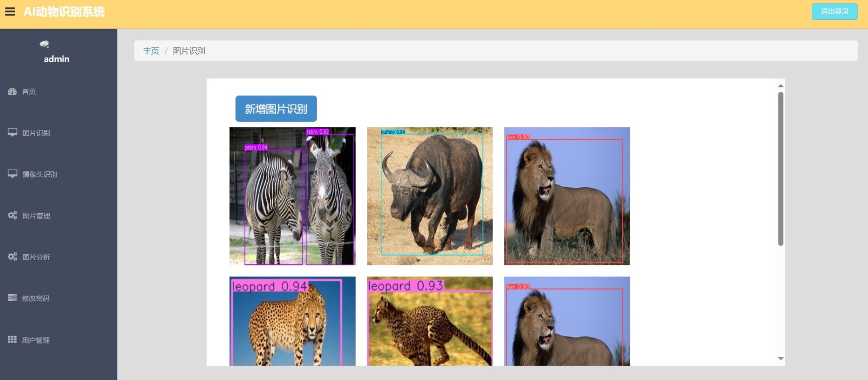Click the admin user avatar icon
The image size is (868, 380).
coord(44,44)
